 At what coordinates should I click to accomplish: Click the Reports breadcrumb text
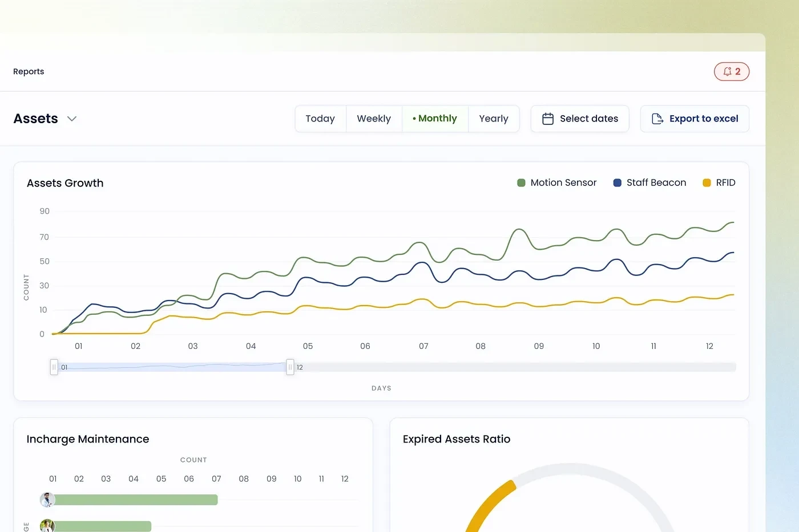point(29,71)
